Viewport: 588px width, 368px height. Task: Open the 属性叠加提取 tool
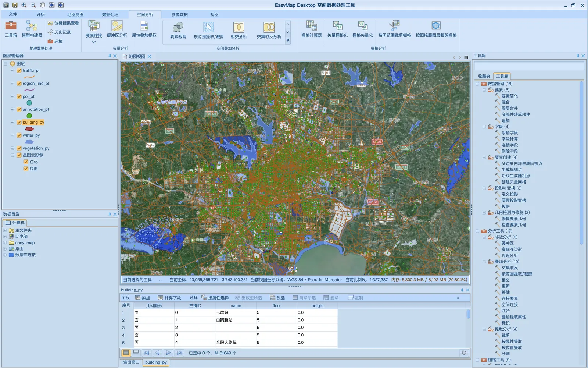(144, 29)
